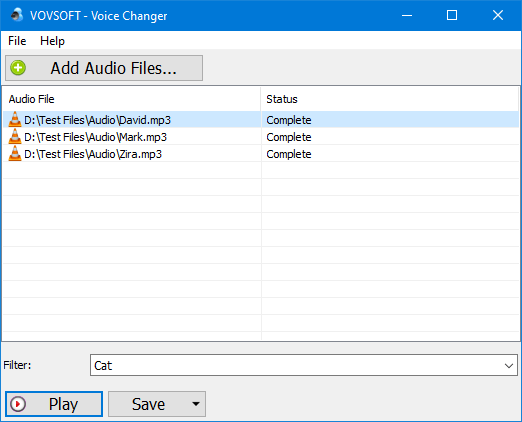Viewport: 522px width, 422px height.
Task: Click the Voice Changer app icon in the title bar
Action: 17,15
